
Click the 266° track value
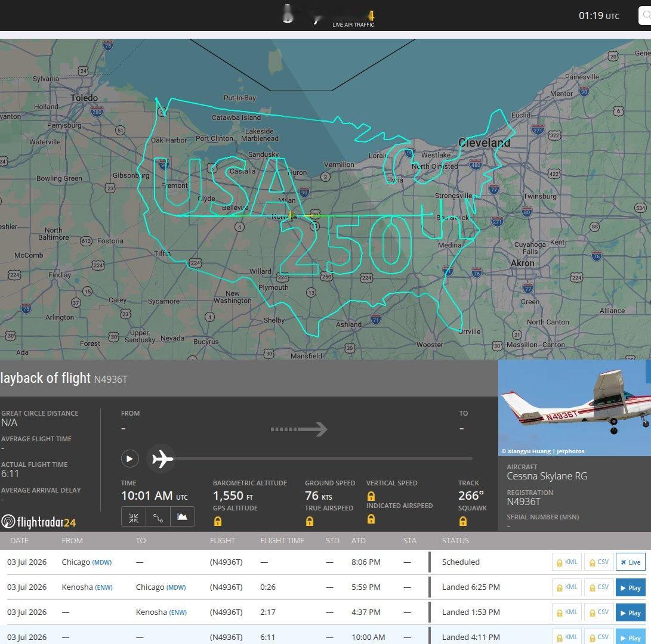[471, 496]
